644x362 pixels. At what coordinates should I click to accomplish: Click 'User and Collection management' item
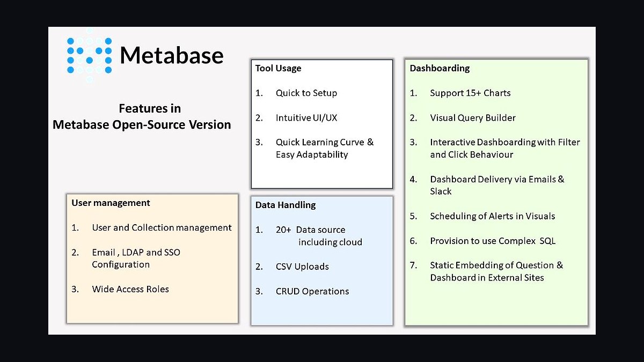(162, 227)
